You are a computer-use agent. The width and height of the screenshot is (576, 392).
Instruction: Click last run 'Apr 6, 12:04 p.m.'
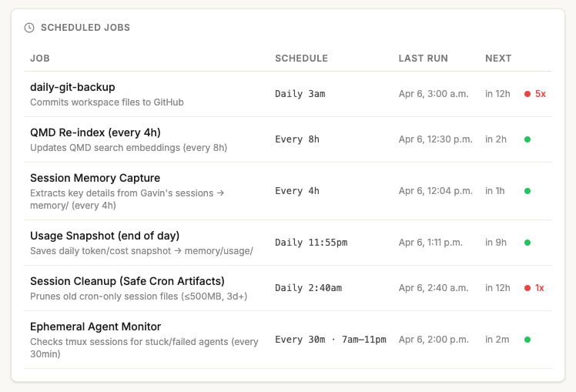point(435,191)
